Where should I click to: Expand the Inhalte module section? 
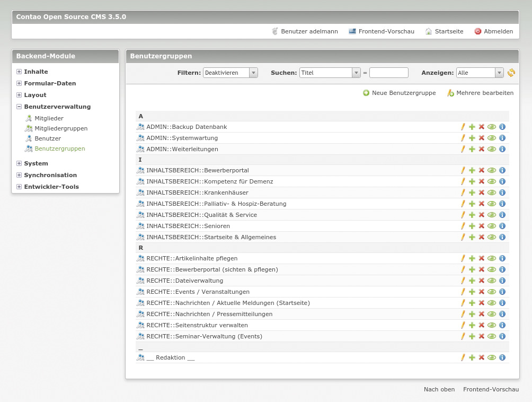19,72
